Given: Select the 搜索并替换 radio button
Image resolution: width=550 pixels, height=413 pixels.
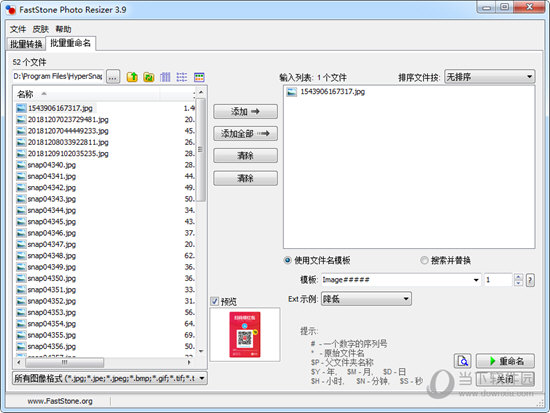Looking at the screenshot, I should point(424,260).
